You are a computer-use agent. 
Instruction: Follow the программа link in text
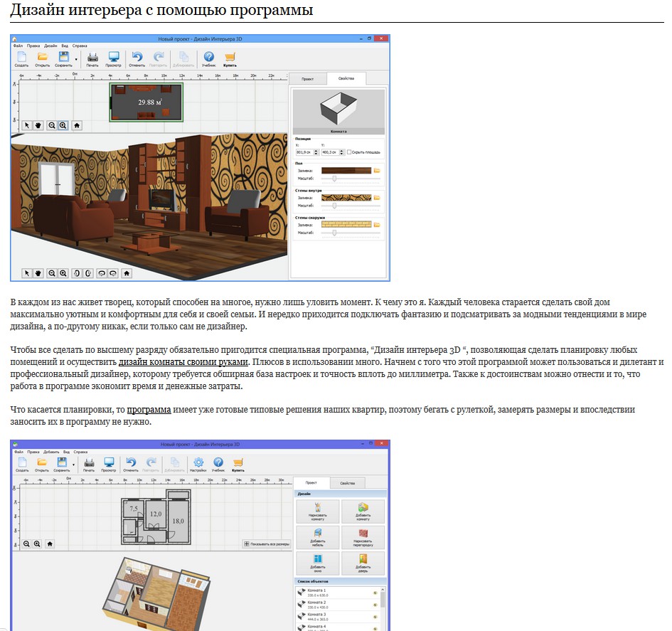pos(149,409)
